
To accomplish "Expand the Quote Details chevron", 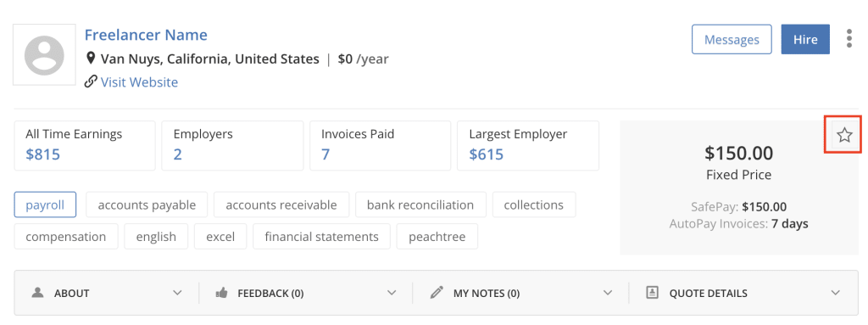I will pyautogui.click(x=836, y=293).
